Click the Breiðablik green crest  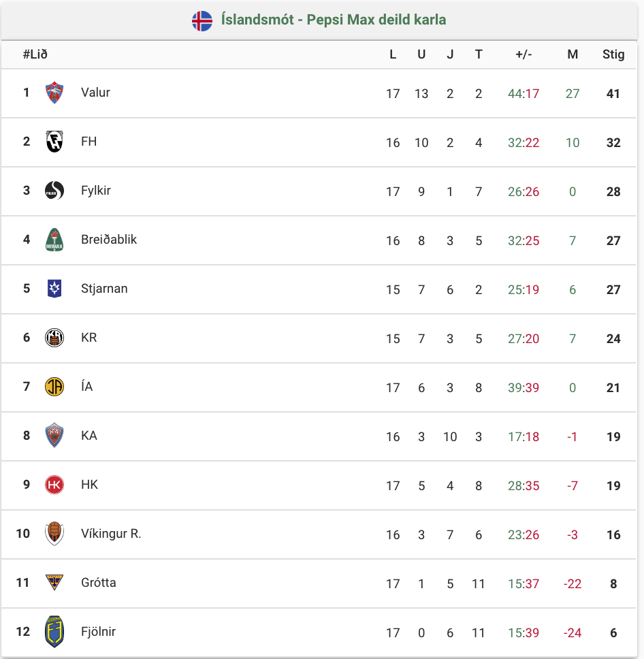(54, 240)
